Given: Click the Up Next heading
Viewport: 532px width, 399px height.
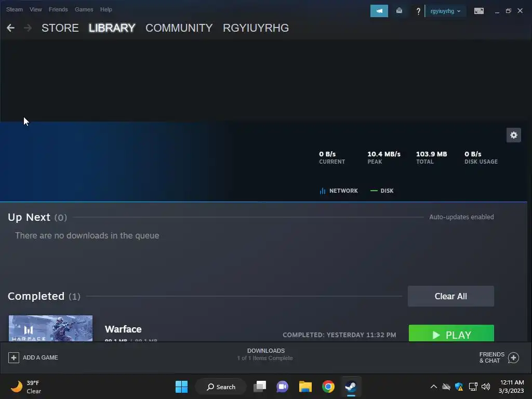Looking at the screenshot, I should tap(29, 217).
